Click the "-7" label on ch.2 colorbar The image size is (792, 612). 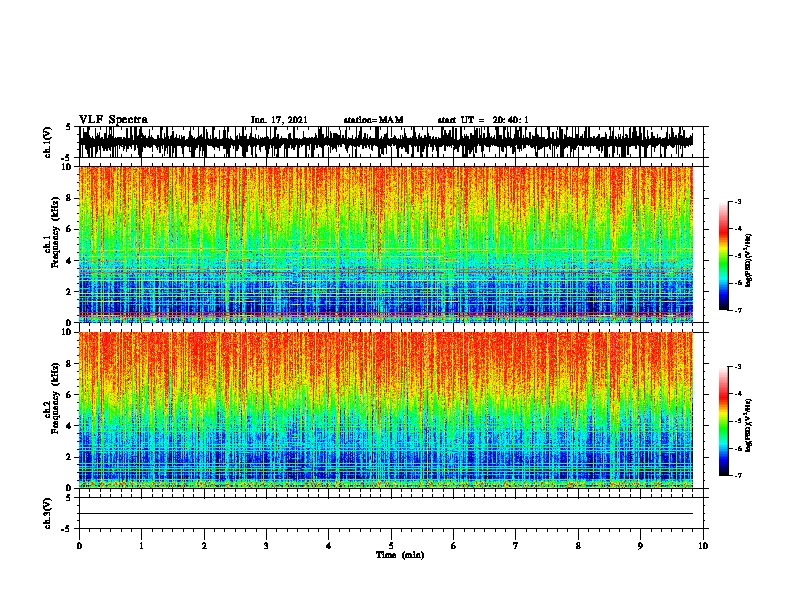[738, 476]
